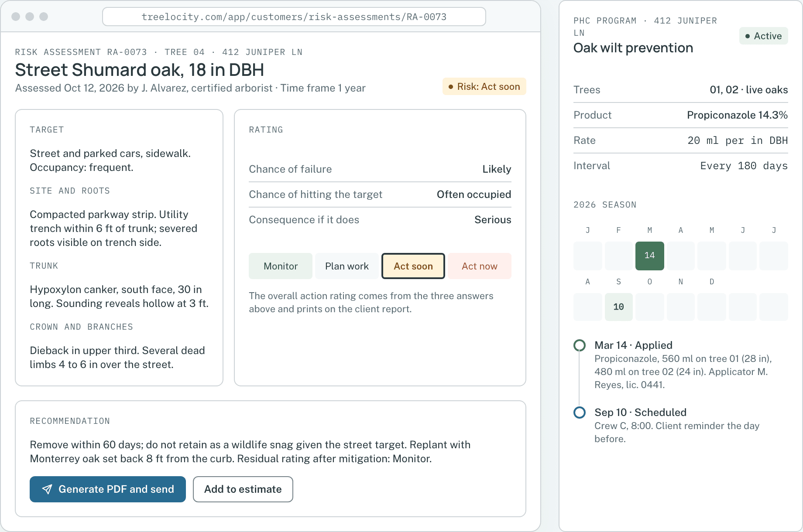
Task: Click the Compacted parkway strip site note
Action: (x=113, y=228)
